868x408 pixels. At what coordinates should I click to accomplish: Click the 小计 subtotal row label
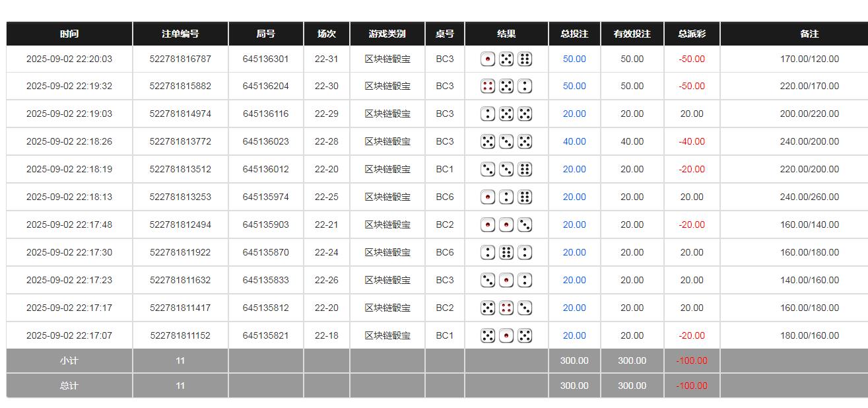pos(69,361)
